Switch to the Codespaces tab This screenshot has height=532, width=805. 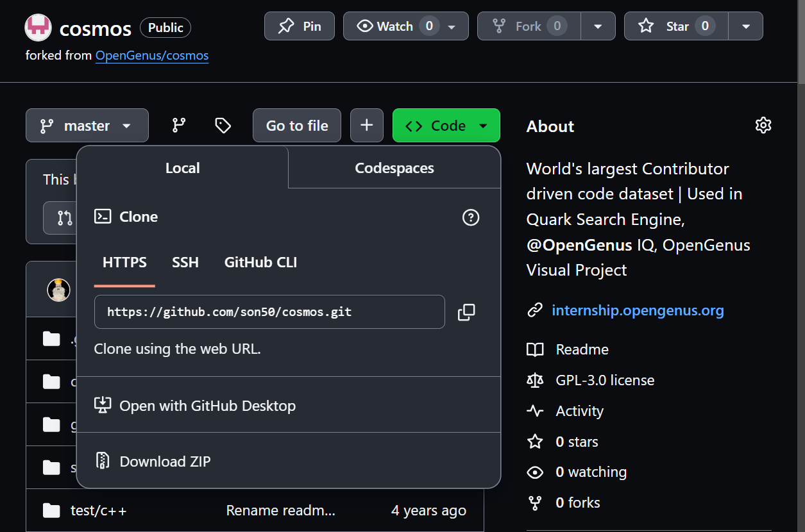coord(394,168)
